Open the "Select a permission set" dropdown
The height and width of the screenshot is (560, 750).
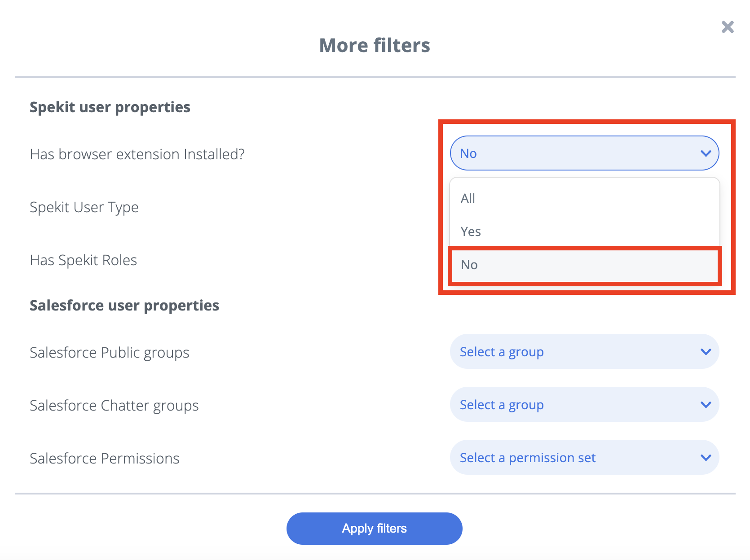(584, 457)
